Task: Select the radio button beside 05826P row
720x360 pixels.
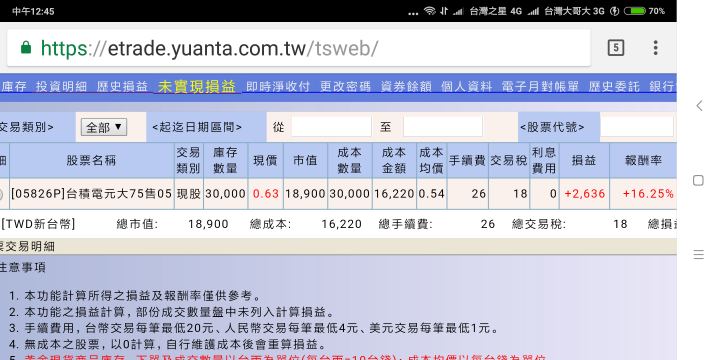Action: coord(1,195)
